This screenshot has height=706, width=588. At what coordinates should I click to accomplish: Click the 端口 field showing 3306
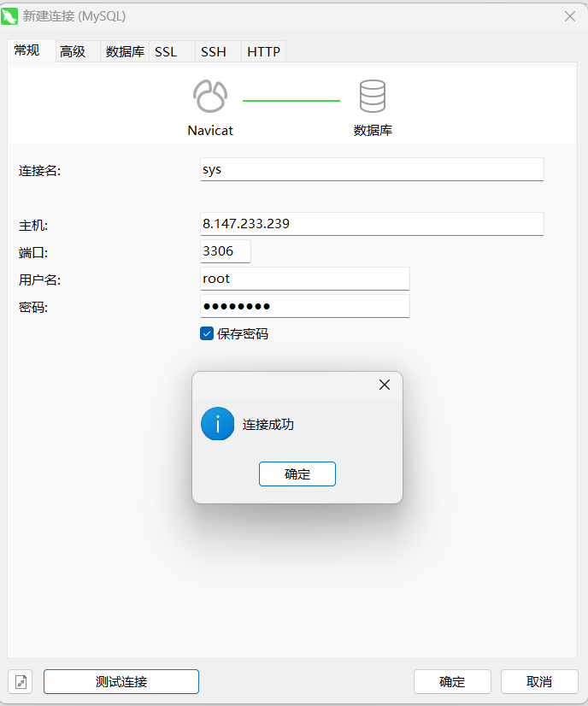tap(225, 251)
